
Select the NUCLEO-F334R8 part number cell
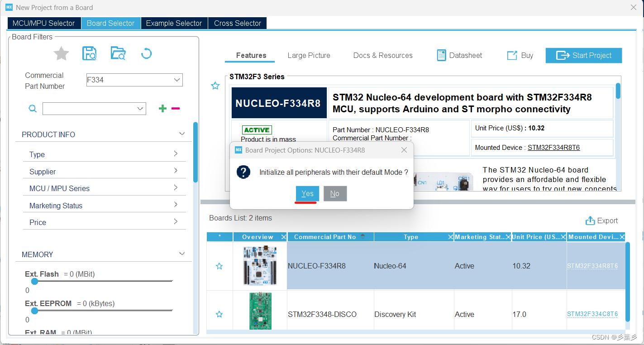[330, 266]
